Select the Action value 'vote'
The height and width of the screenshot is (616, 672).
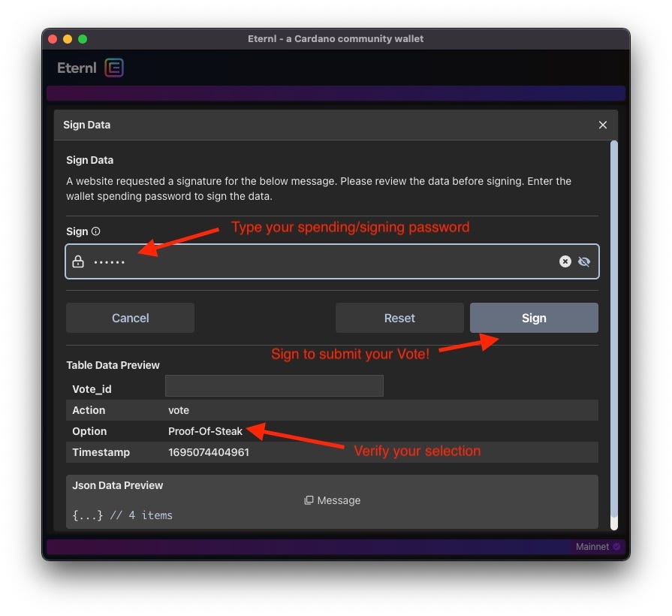coord(179,410)
